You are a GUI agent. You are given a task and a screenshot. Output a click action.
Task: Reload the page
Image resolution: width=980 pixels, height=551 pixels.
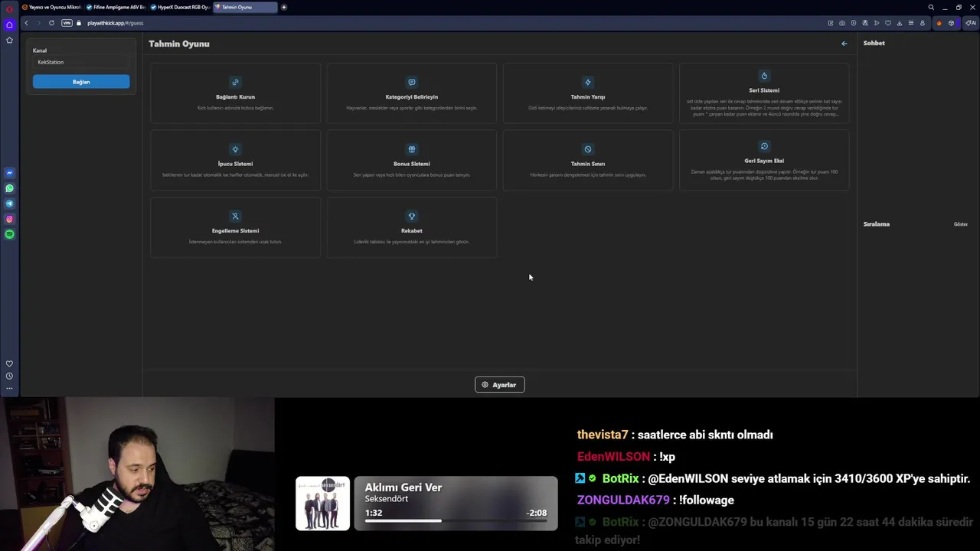click(x=51, y=23)
